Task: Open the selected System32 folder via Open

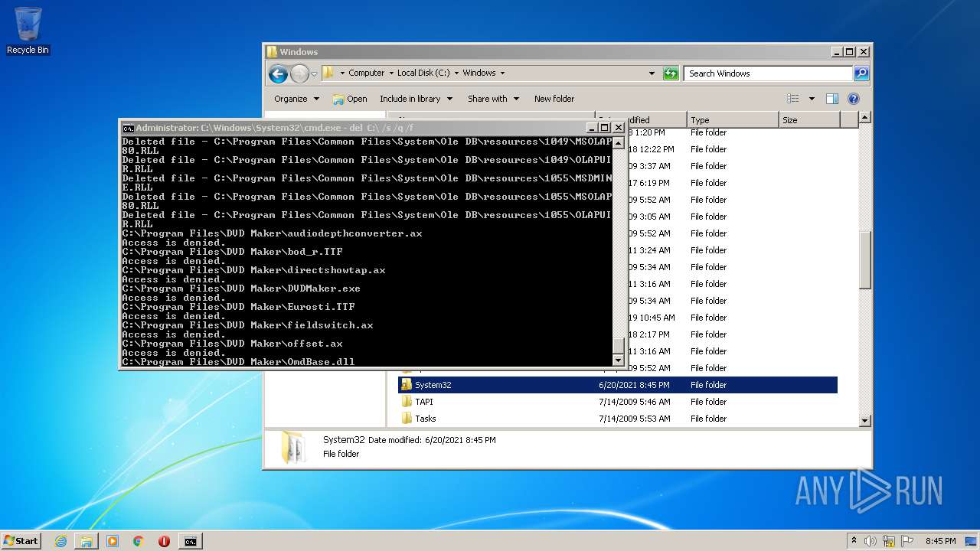Action: 350,99
